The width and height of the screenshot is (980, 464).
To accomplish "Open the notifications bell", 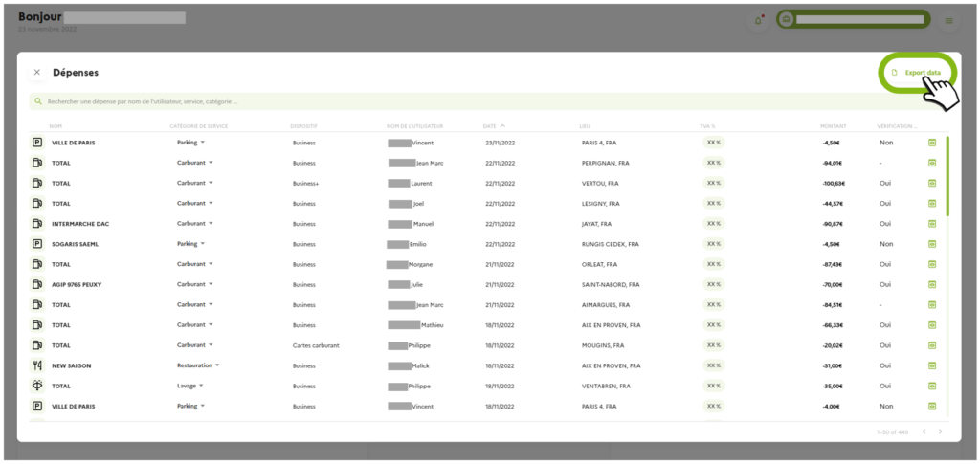I will pyautogui.click(x=758, y=20).
